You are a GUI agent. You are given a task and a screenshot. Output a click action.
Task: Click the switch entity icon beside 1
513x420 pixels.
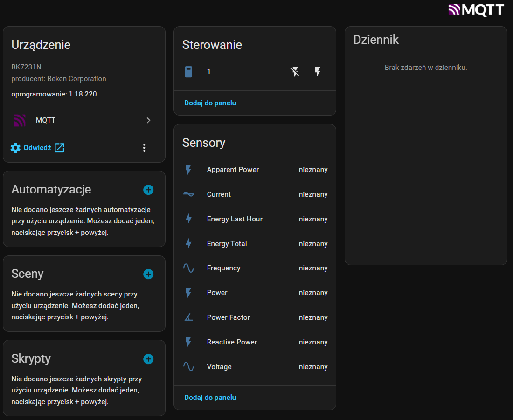coord(188,72)
